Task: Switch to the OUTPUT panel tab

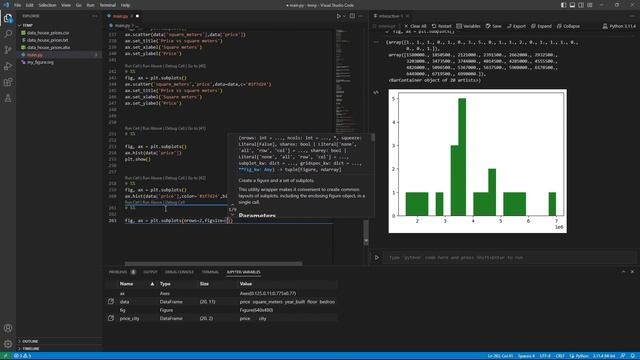Action: [x=150, y=272]
